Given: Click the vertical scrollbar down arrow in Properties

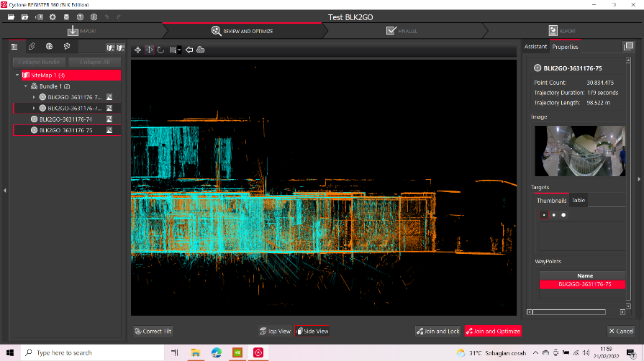Looking at the screenshot, I should [x=628, y=306].
